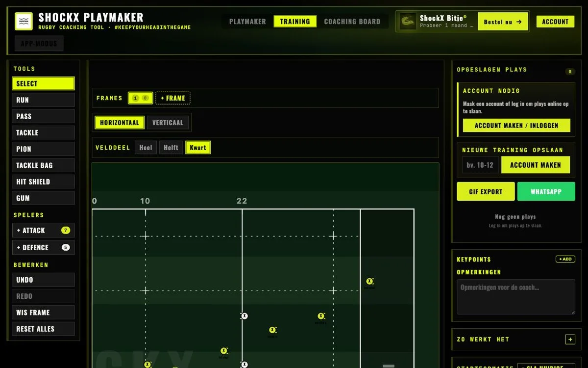Show the Kwart field view
This screenshot has height=368, width=588.
[198, 148]
